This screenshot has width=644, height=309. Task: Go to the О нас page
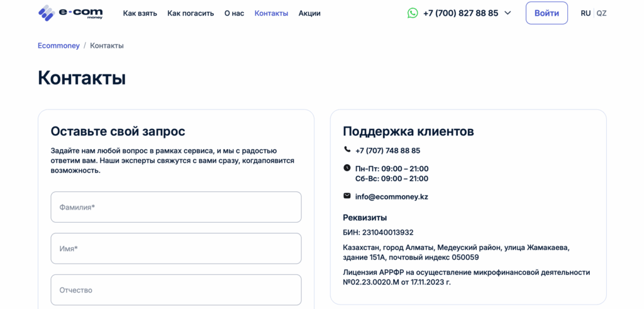click(x=234, y=13)
